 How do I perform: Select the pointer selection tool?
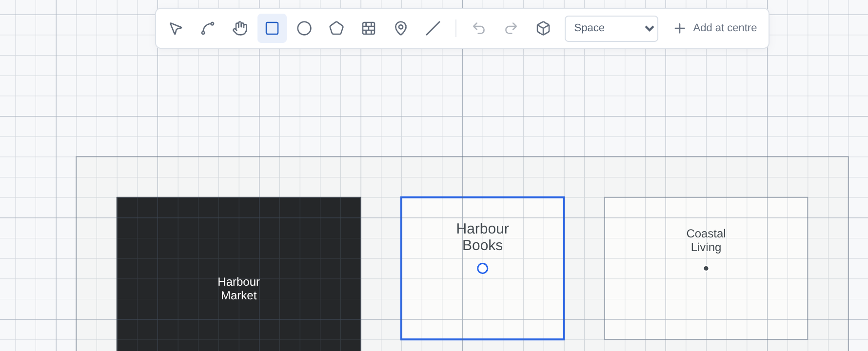176,28
